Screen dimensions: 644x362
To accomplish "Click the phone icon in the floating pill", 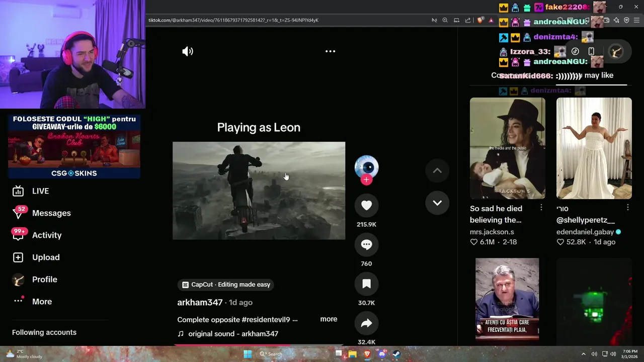I will (x=591, y=51).
